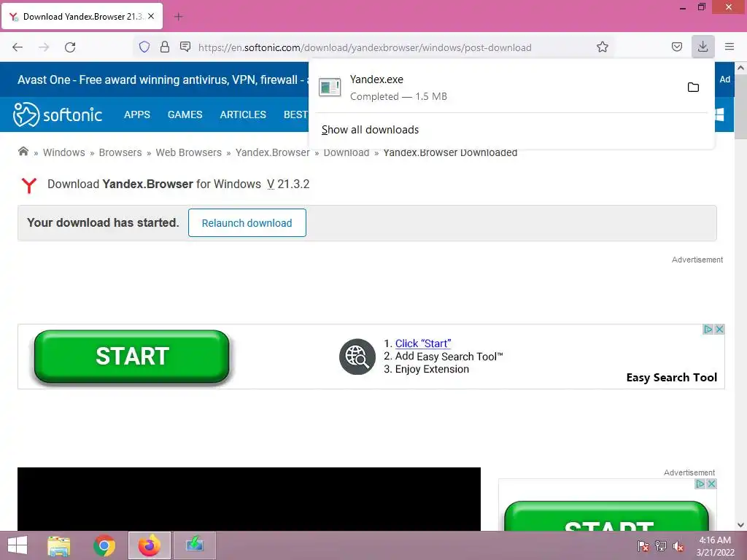Viewport: 747px width, 560px height.
Task: Open installer taskbar item with green arrow
Action: [194, 545]
